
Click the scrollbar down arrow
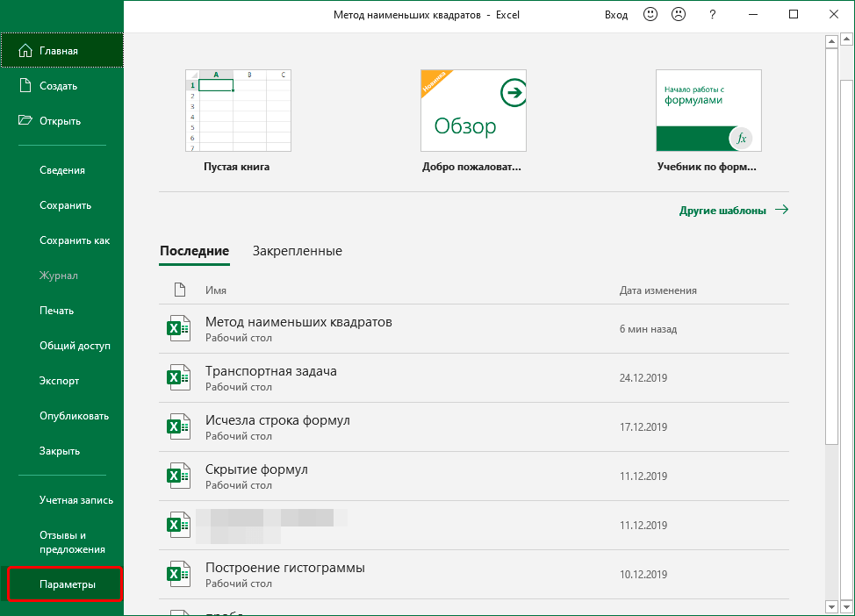(x=831, y=606)
